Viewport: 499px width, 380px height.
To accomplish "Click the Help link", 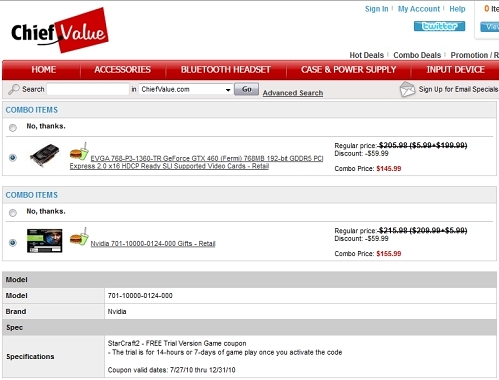I will [x=457, y=9].
